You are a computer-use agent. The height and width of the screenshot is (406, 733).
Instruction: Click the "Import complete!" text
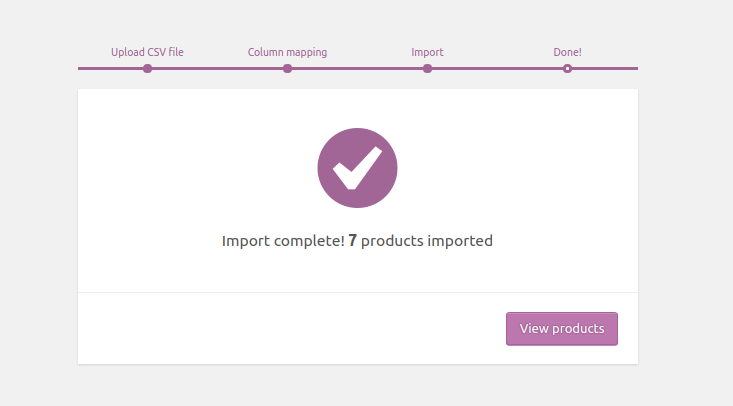[x=283, y=241]
